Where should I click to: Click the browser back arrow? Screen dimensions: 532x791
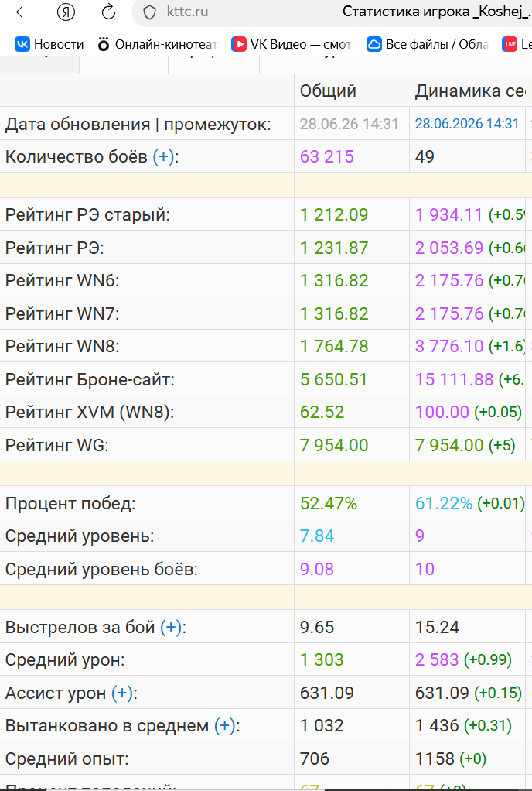coord(22,12)
